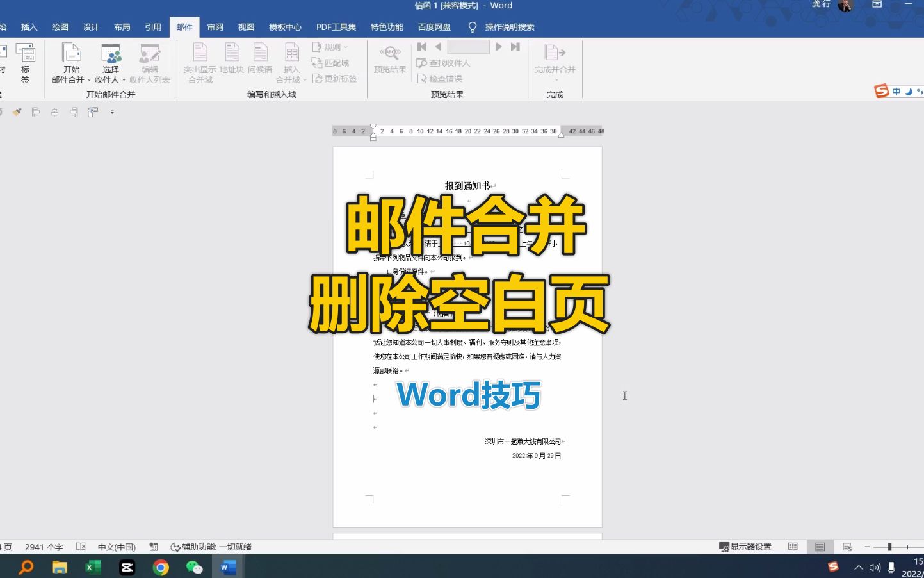The width and height of the screenshot is (924, 578).
Task: Click the macro recording icon in status bar
Action: click(154, 547)
